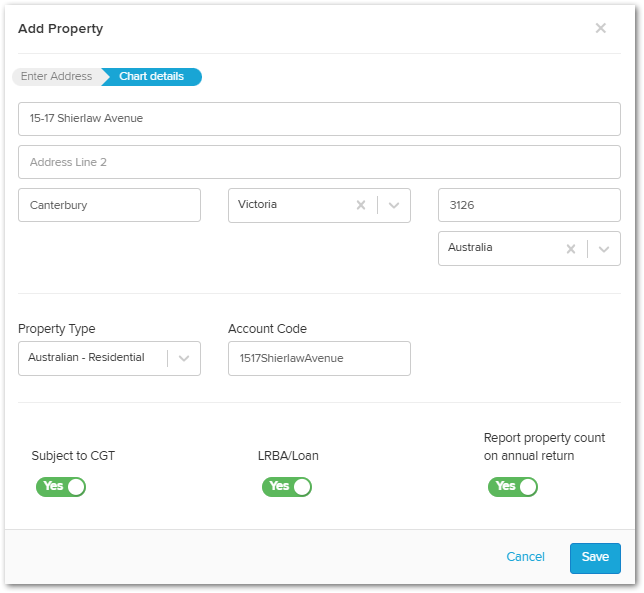This screenshot has width=644, height=593.
Task: Focus the Address Line 2 field
Action: click(x=319, y=162)
